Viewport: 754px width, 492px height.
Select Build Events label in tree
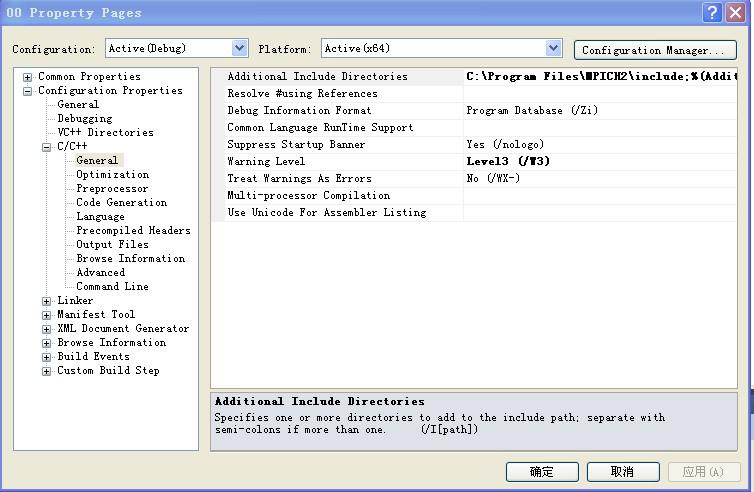[x=93, y=356]
